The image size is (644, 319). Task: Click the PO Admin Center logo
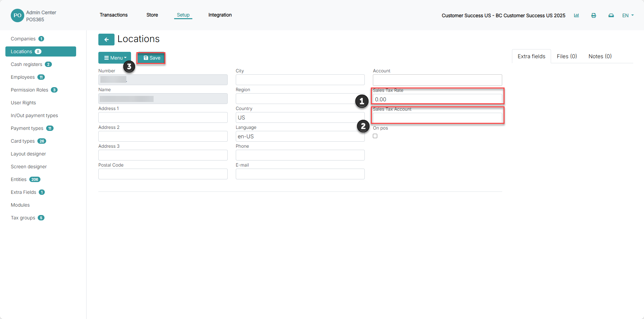click(17, 15)
